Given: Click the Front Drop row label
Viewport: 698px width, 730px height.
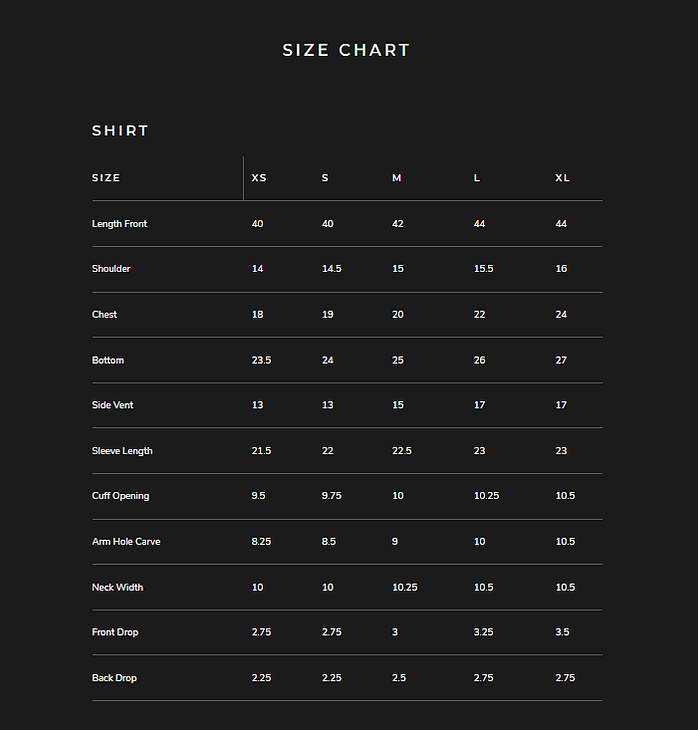Looking at the screenshot, I should [x=115, y=633].
